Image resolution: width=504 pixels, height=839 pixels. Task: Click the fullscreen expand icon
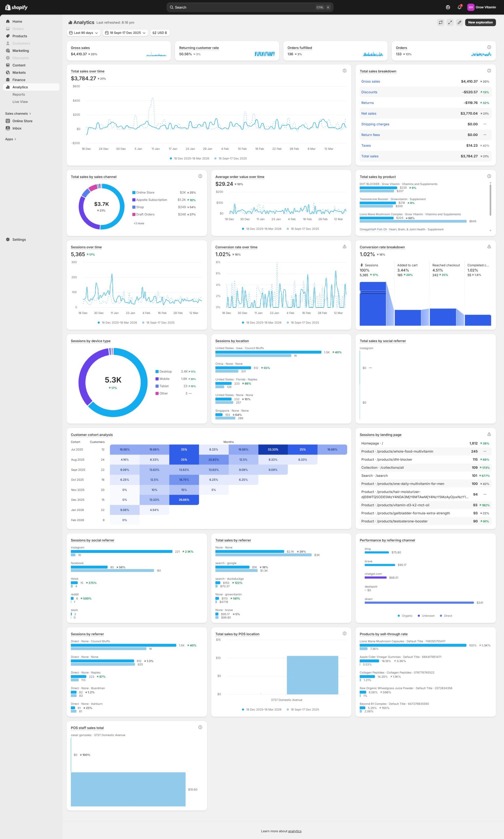pyautogui.click(x=450, y=22)
